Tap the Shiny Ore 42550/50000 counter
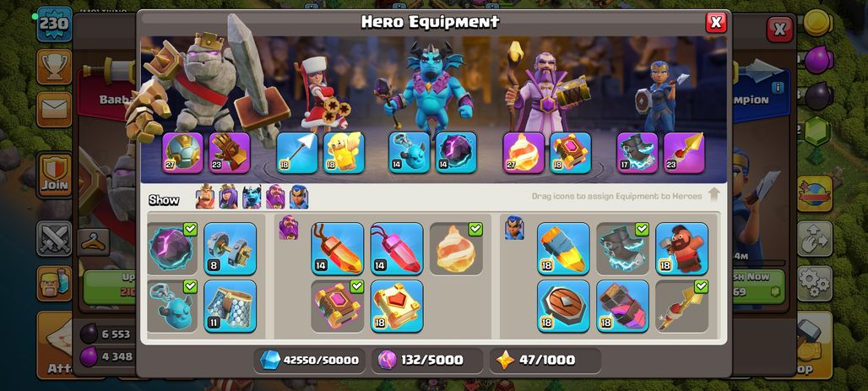The height and width of the screenshot is (391, 868). pos(309,360)
